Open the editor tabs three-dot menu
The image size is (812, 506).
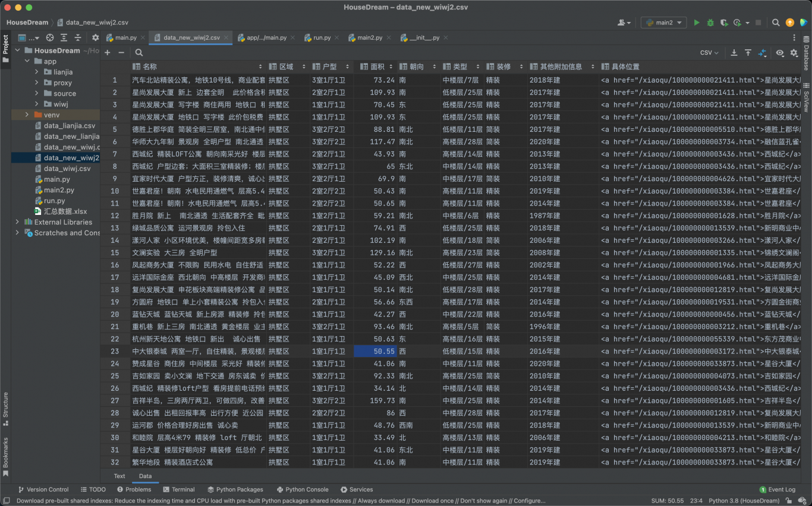click(x=794, y=37)
